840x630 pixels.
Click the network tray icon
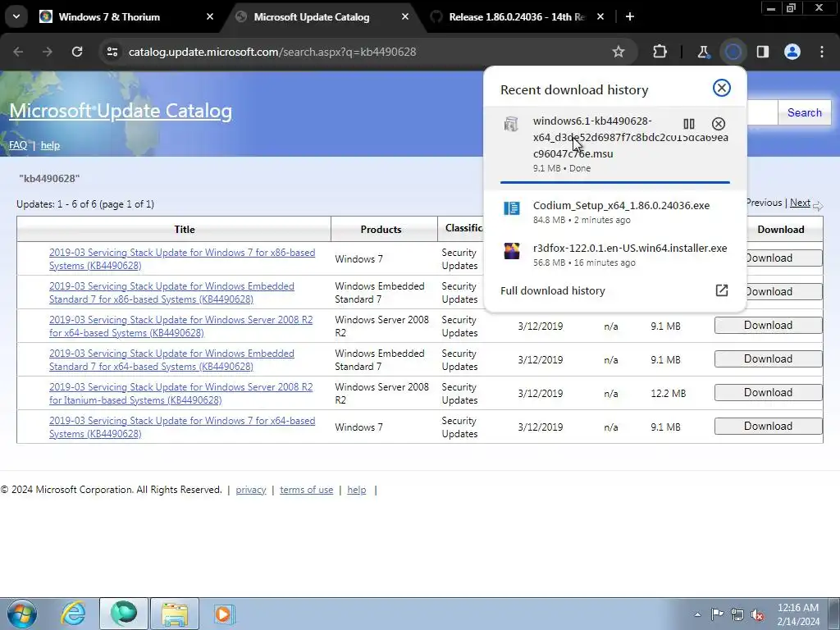737,614
